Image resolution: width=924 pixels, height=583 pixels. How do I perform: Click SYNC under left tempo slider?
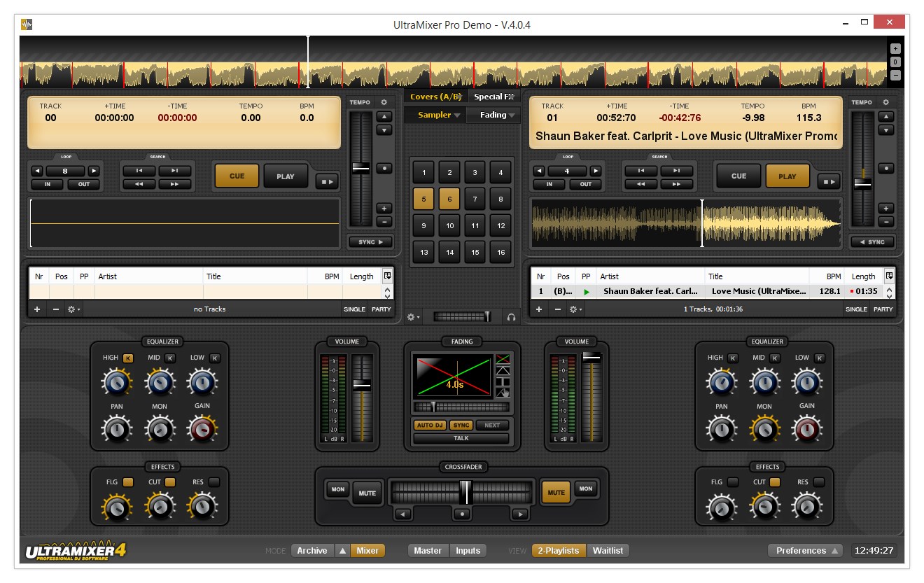coord(370,242)
